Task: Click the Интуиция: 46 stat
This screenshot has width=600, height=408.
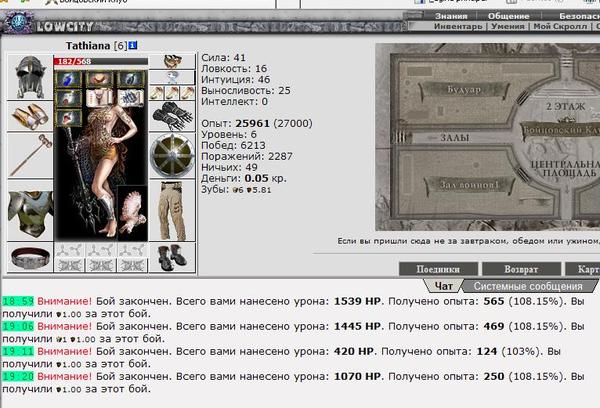Action: click(x=236, y=80)
